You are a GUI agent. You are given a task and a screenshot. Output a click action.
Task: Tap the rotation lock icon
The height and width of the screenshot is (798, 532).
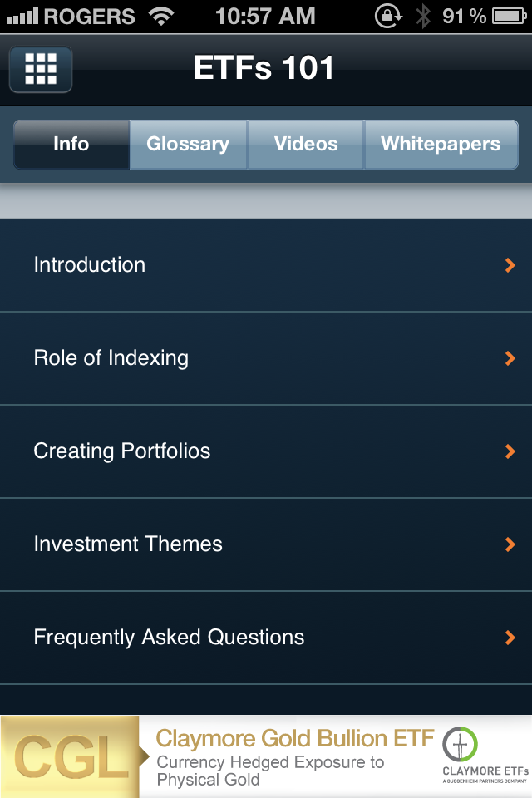pos(388,16)
